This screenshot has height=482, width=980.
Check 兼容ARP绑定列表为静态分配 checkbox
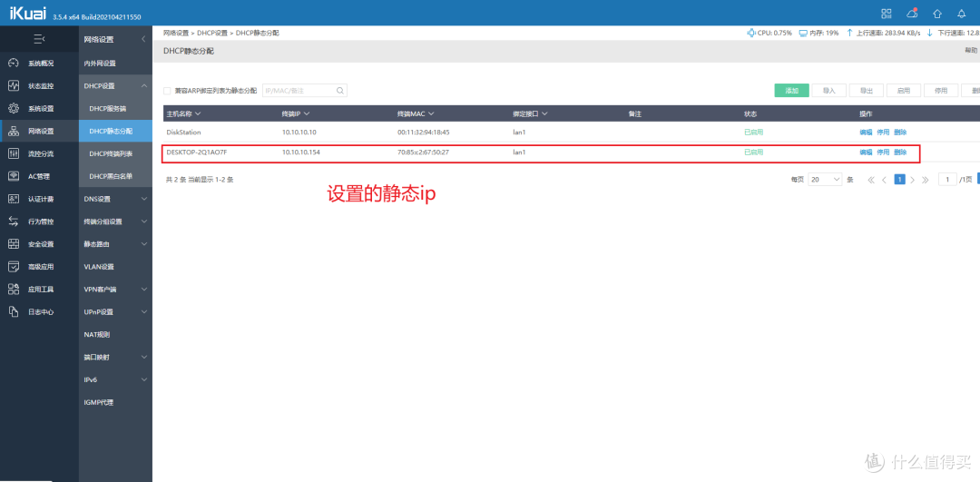(167, 91)
